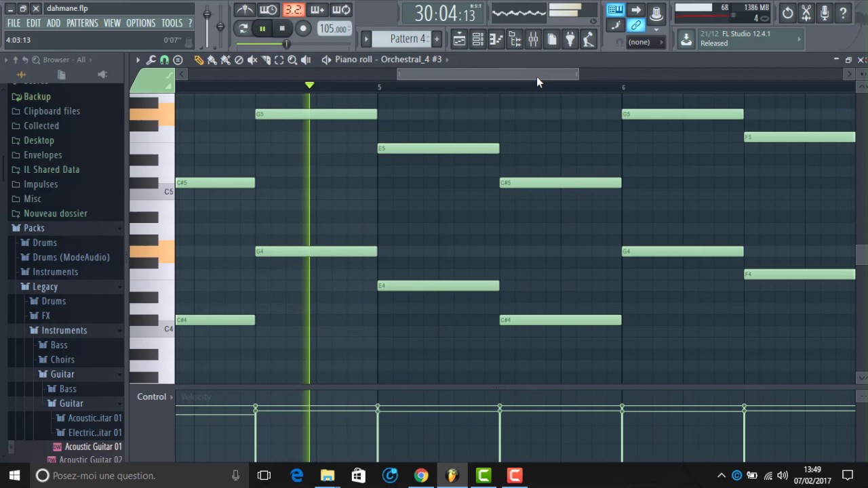Image resolution: width=868 pixels, height=488 pixels.
Task: Select the Slice tool
Action: point(266,60)
